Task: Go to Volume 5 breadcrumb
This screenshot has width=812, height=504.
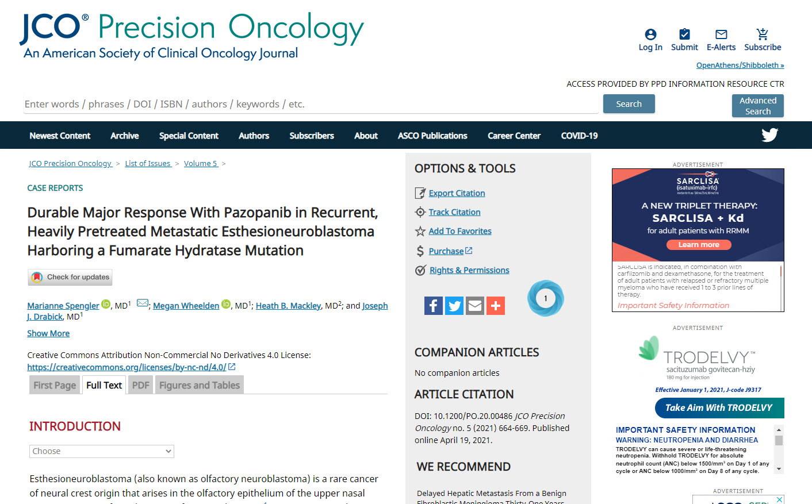Action: [x=201, y=164]
